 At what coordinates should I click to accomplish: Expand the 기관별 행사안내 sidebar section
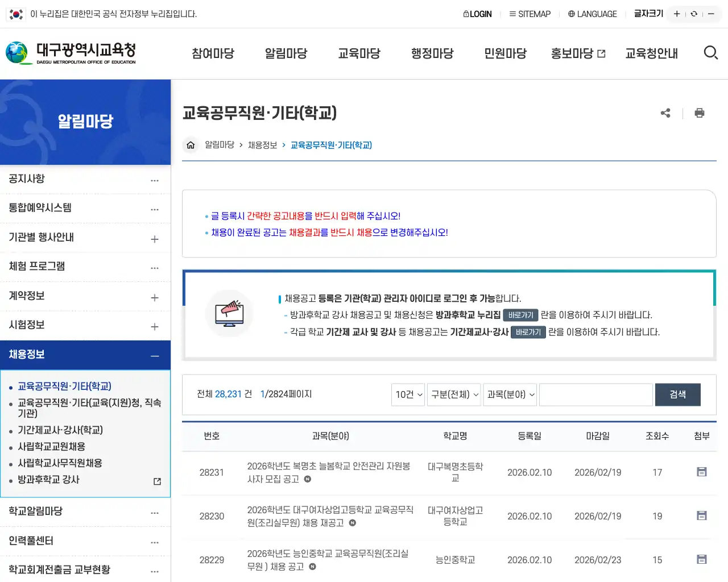click(154, 238)
